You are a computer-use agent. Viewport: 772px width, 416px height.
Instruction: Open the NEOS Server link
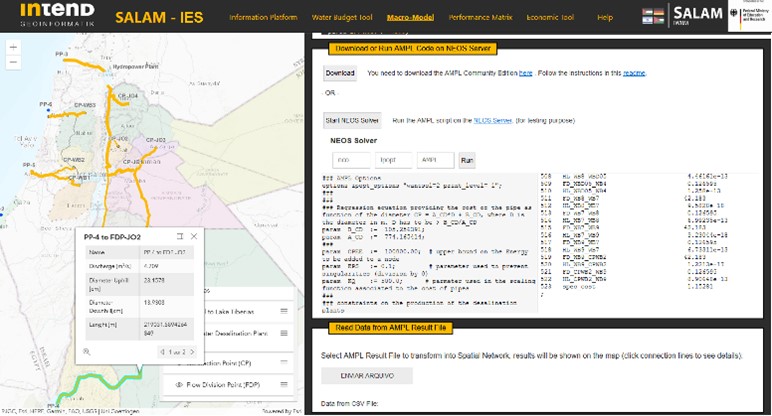click(x=493, y=121)
